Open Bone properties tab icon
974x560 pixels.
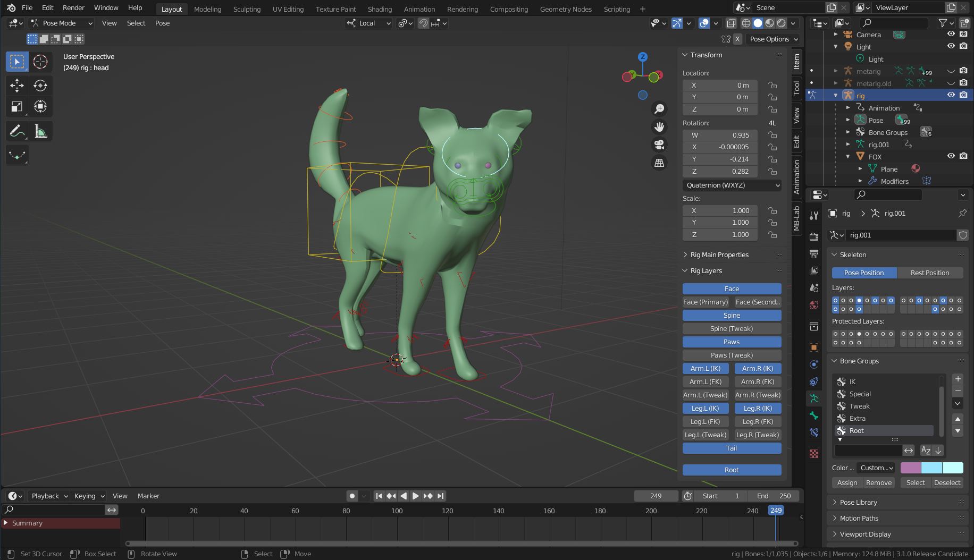click(x=814, y=415)
